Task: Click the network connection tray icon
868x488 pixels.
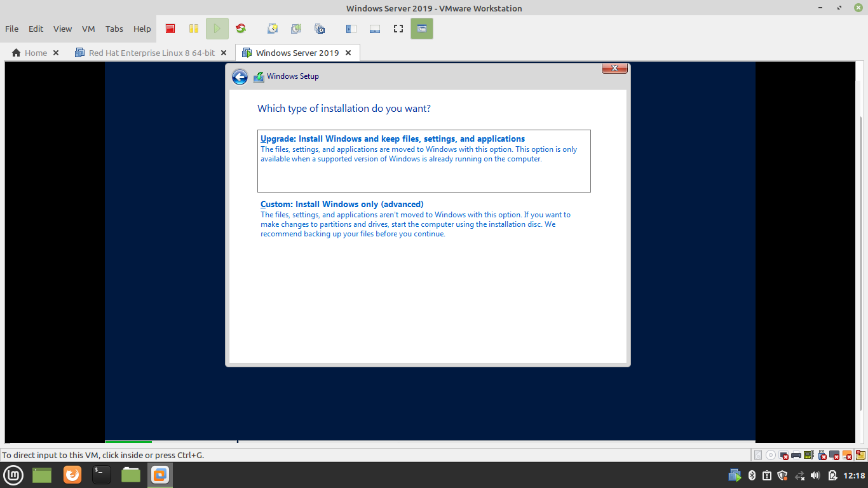Action: [800, 475]
